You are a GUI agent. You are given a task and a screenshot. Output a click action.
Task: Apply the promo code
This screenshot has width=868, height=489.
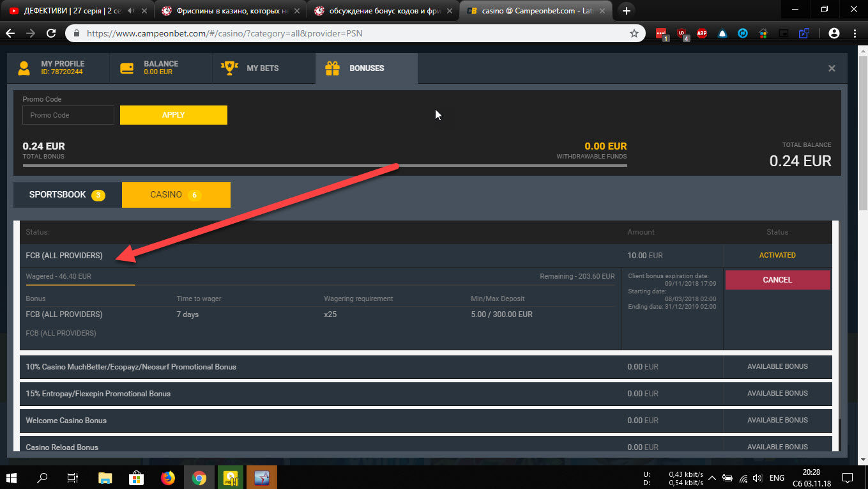coord(174,115)
